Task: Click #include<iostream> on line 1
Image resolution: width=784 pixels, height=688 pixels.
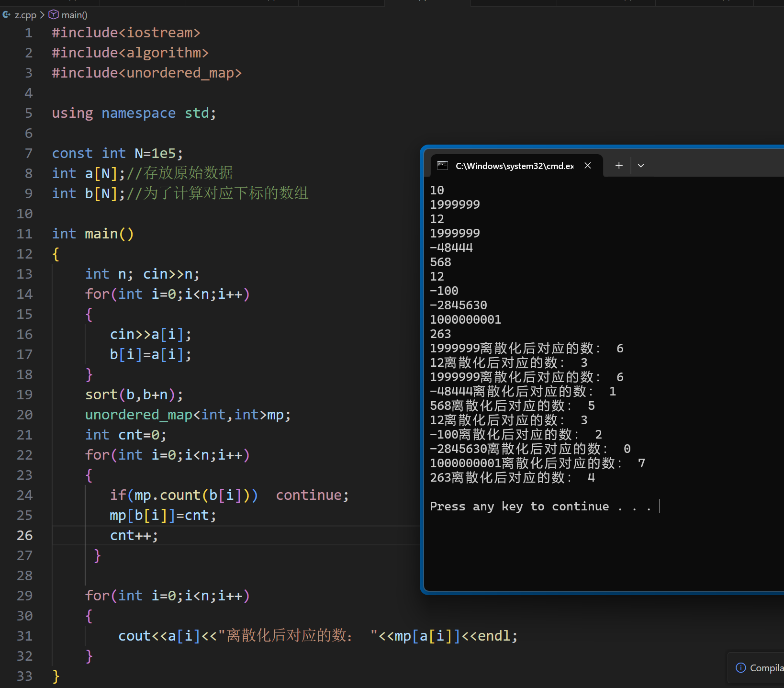Action: 126,33
